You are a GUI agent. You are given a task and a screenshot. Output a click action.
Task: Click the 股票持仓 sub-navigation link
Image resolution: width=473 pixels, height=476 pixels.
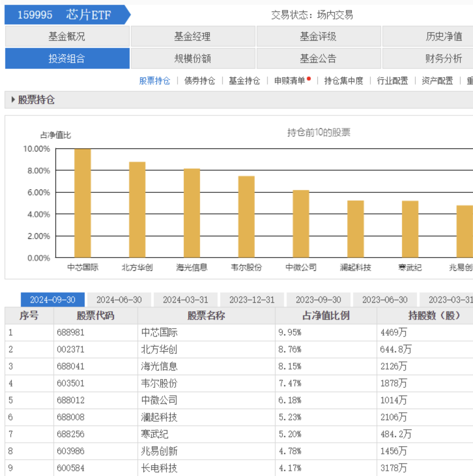click(x=155, y=81)
